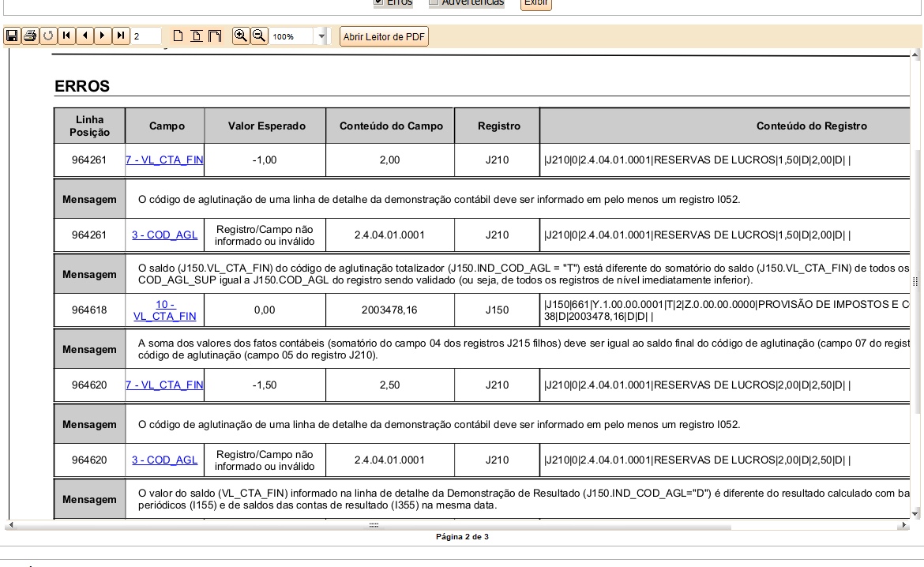The image size is (924, 567).
Task: Click the page number input field
Action: (146, 36)
